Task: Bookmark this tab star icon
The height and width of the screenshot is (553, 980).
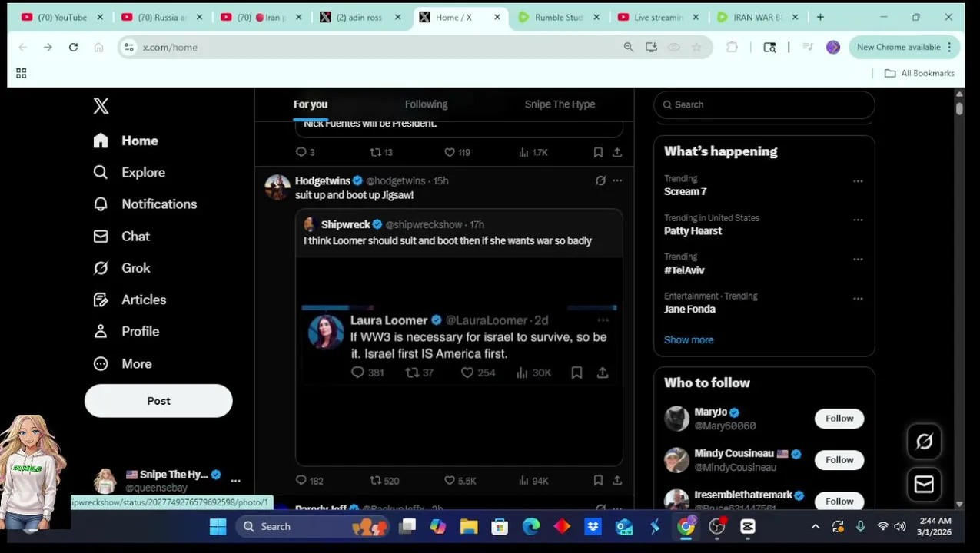Action: (696, 48)
